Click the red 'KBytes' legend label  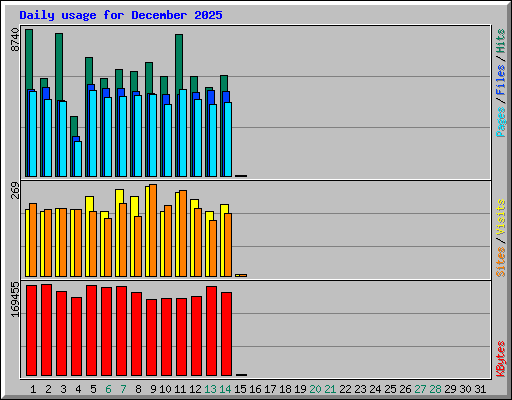coord(500,359)
